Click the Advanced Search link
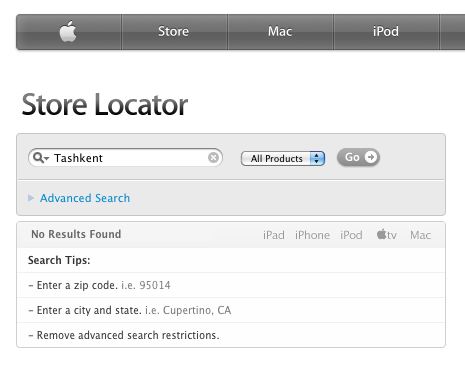The width and height of the screenshot is (465, 370). [x=85, y=198]
